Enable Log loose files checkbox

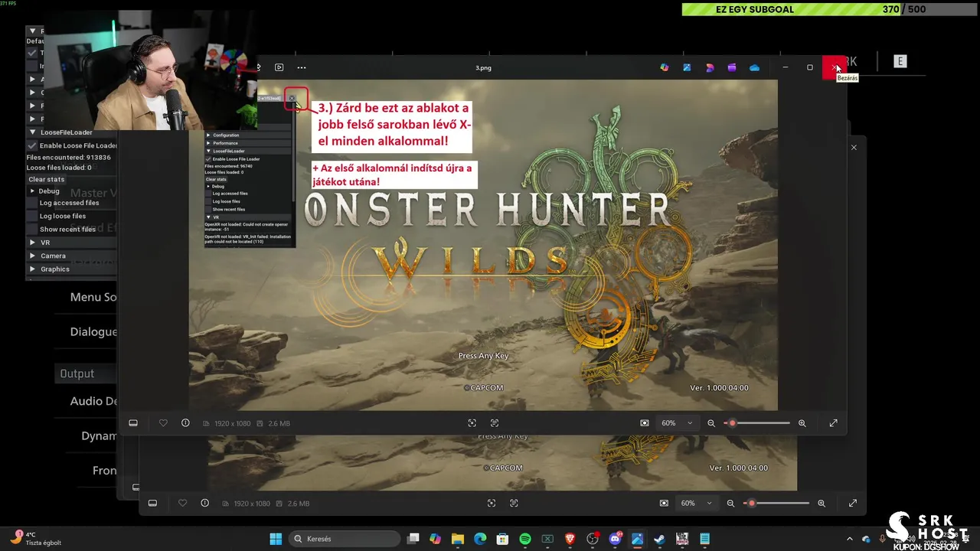pos(32,216)
